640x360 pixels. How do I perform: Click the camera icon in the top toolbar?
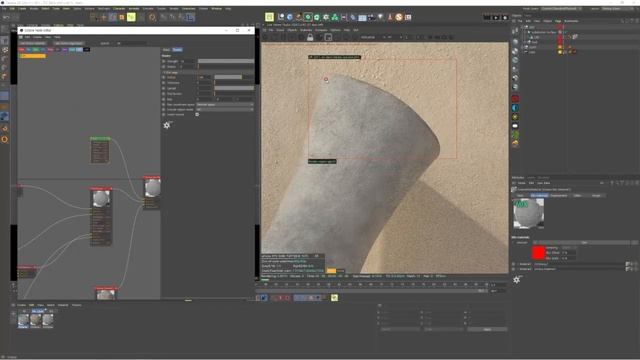click(371, 17)
